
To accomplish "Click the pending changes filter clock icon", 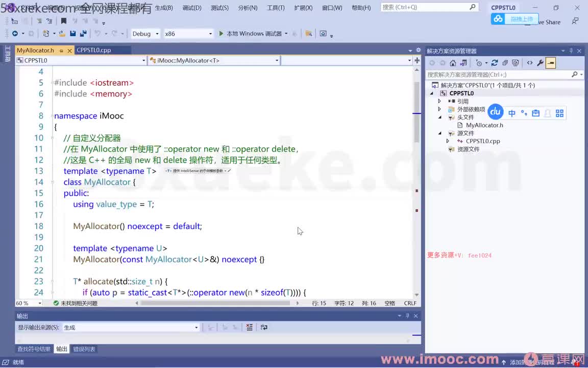I will (x=478, y=63).
